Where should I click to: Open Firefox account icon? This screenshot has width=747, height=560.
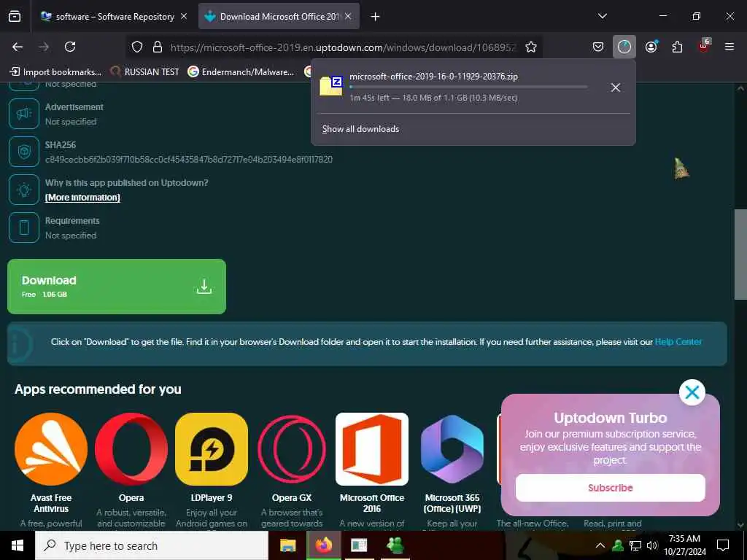click(x=651, y=47)
